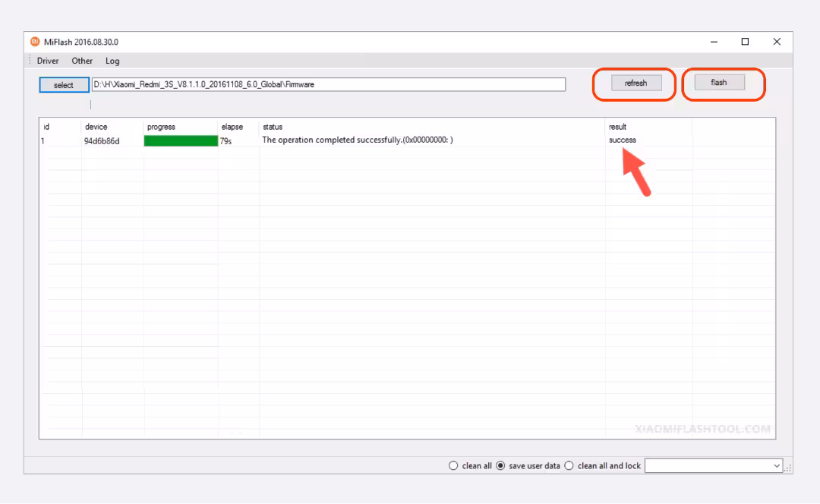Select device entry 94d6b86d

102,140
